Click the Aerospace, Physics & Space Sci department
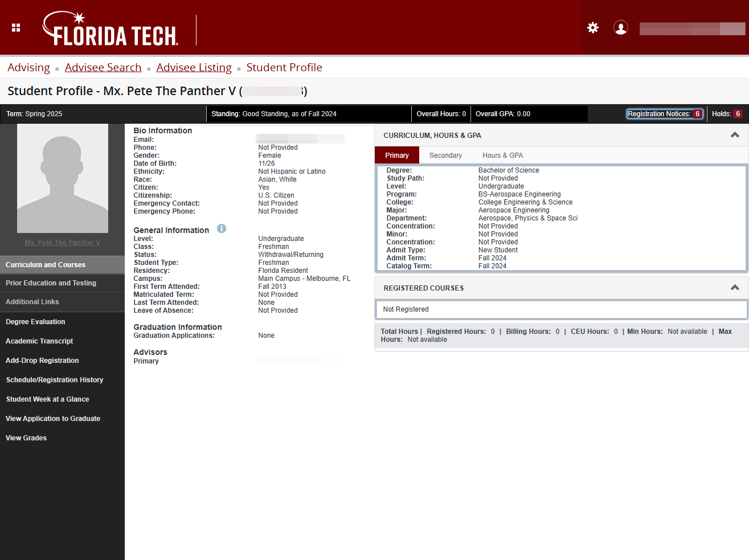749x560 pixels. tap(528, 218)
